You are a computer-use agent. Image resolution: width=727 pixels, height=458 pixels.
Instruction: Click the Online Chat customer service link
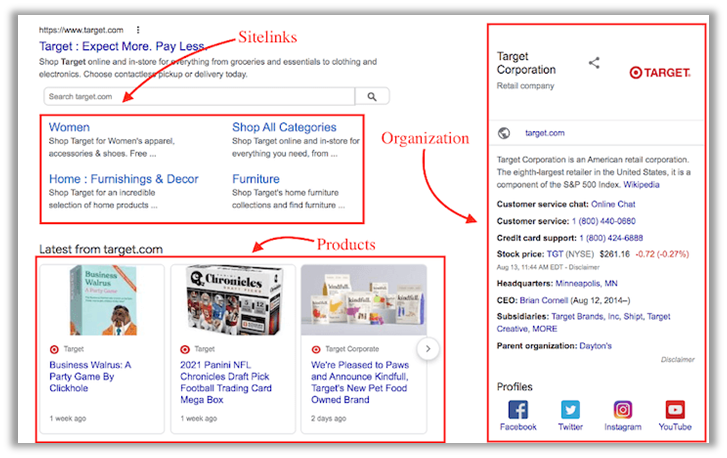click(x=613, y=204)
